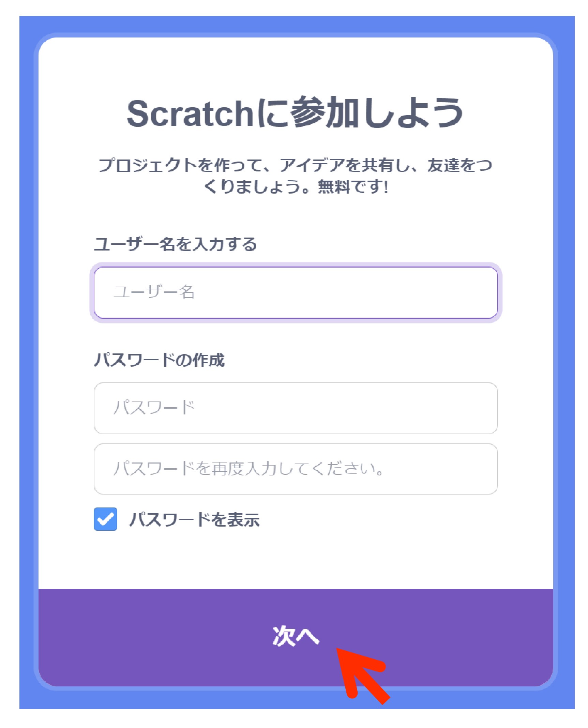
Task: Click the 参加しよう part of the title
Action: pos(375,113)
